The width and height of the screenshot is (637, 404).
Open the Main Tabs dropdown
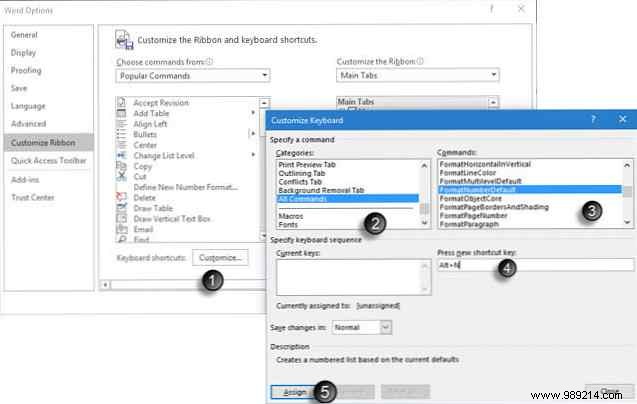pos(418,75)
